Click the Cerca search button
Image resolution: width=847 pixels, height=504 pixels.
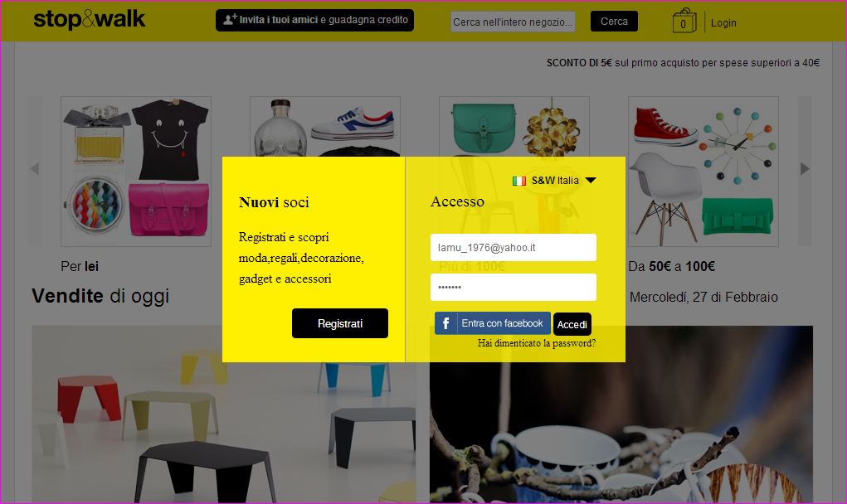[x=614, y=21]
